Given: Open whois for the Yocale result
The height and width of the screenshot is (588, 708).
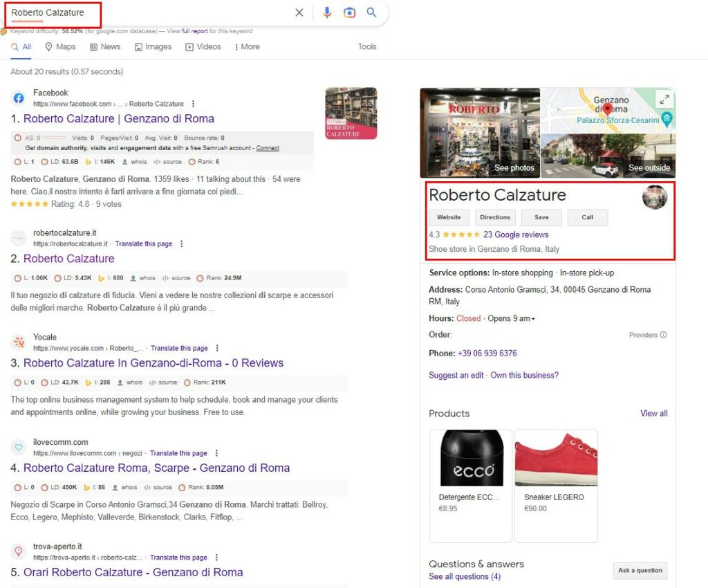Looking at the screenshot, I should pos(130,382).
